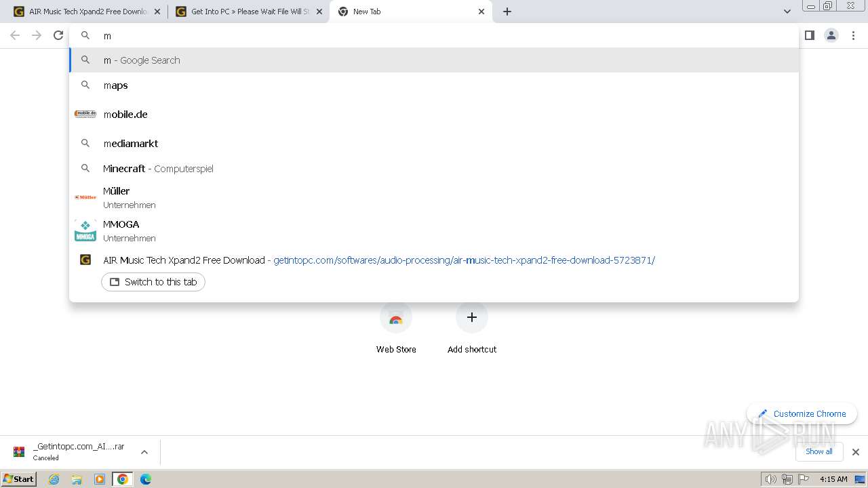Reload the page

coord(58,35)
